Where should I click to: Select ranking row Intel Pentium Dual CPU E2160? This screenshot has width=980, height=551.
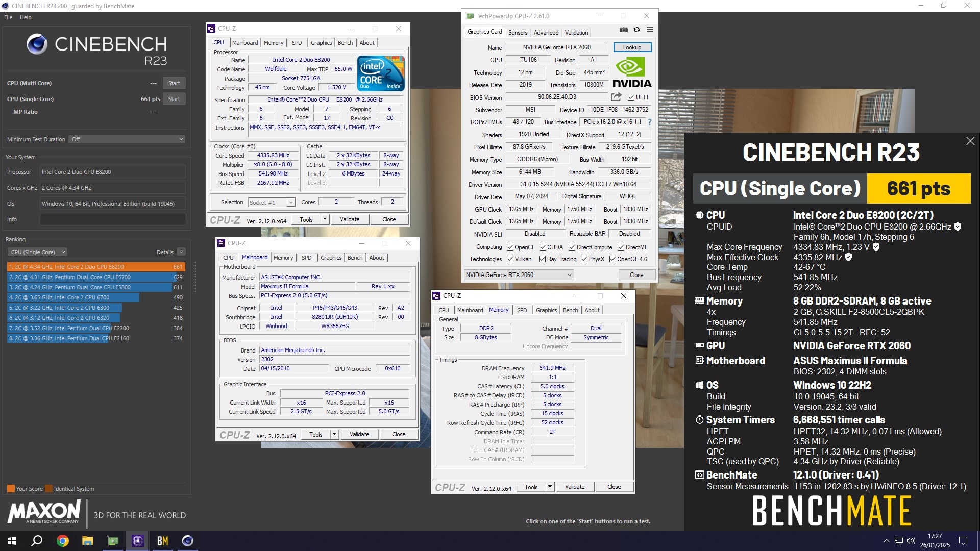(95, 338)
